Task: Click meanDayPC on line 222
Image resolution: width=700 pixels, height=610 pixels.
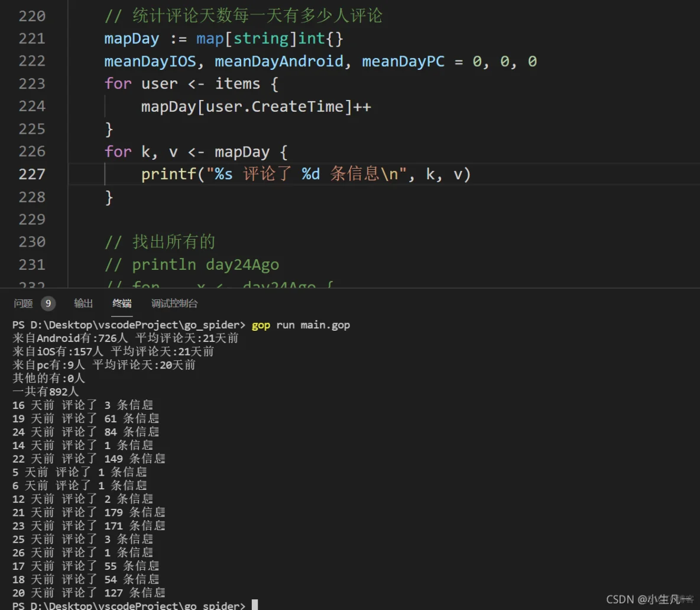Action: point(403,61)
